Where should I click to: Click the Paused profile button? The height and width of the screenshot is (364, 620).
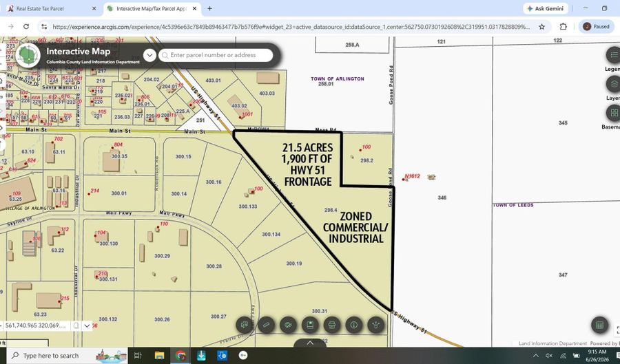coord(597,26)
